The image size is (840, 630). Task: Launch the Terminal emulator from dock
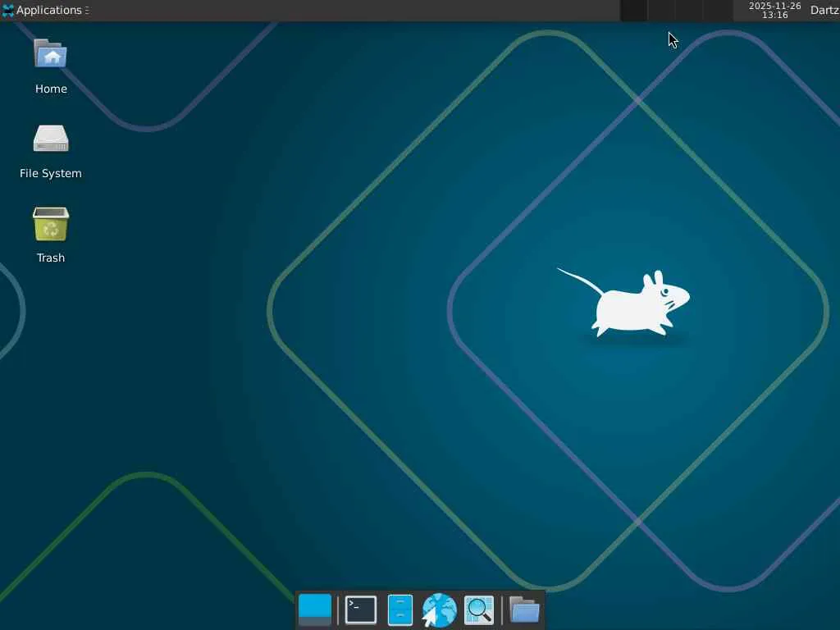coord(361,609)
